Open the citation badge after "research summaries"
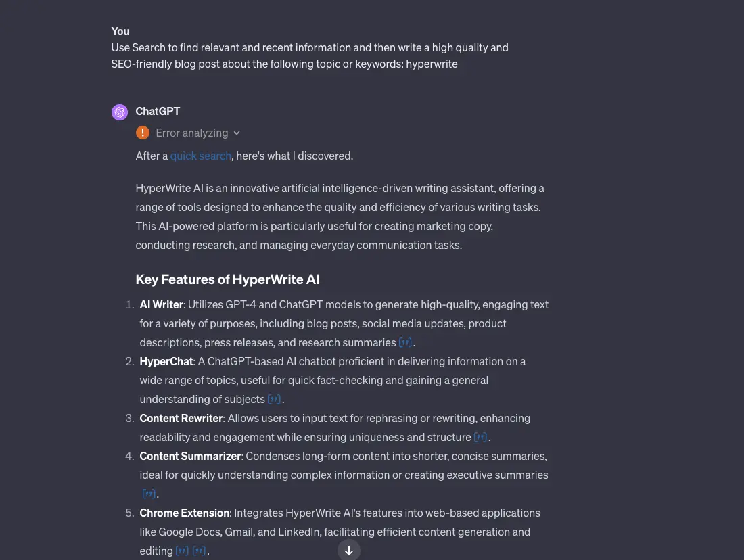This screenshot has width=744, height=560. pyautogui.click(x=405, y=342)
